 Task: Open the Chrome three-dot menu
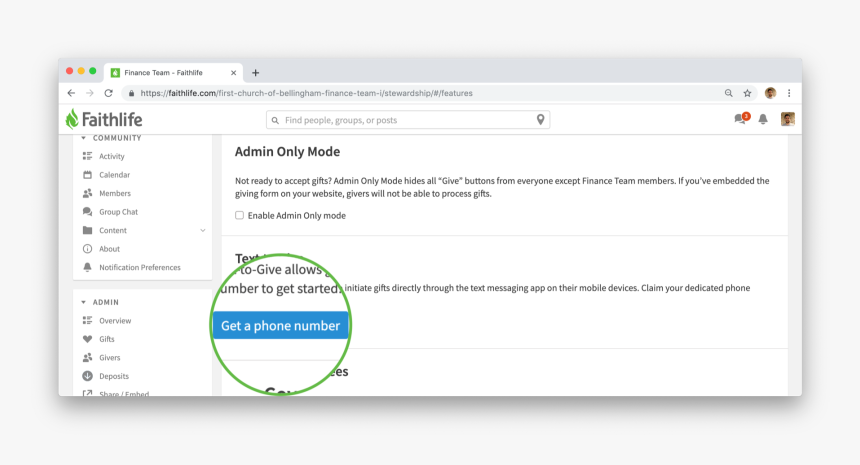point(789,93)
